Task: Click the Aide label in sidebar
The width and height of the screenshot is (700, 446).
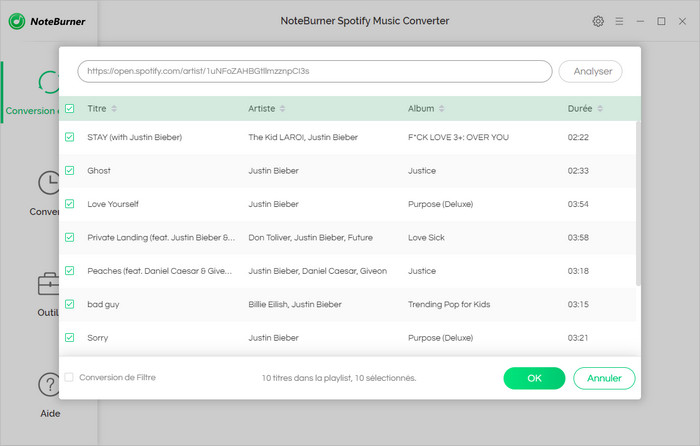Action: click(50, 413)
